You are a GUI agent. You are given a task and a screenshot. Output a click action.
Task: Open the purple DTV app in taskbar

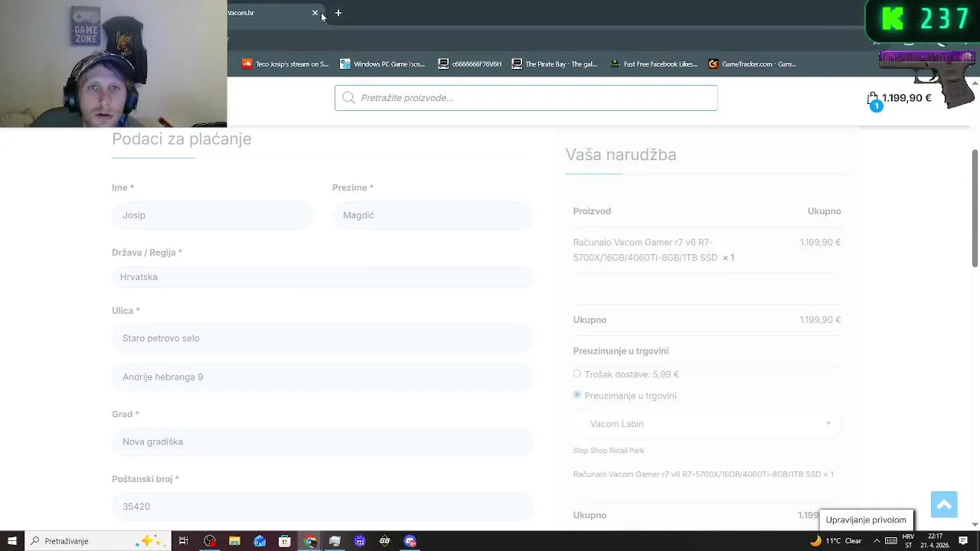(x=360, y=541)
